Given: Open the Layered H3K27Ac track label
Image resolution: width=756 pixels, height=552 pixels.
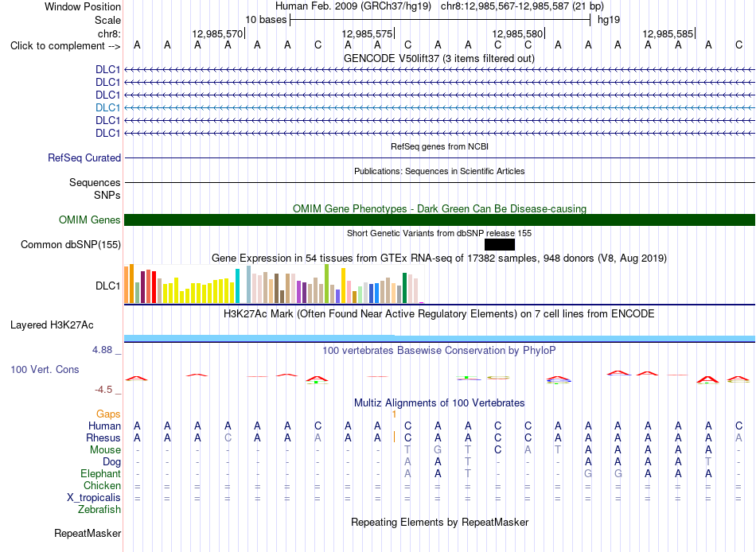Looking at the screenshot, I should [x=52, y=325].
